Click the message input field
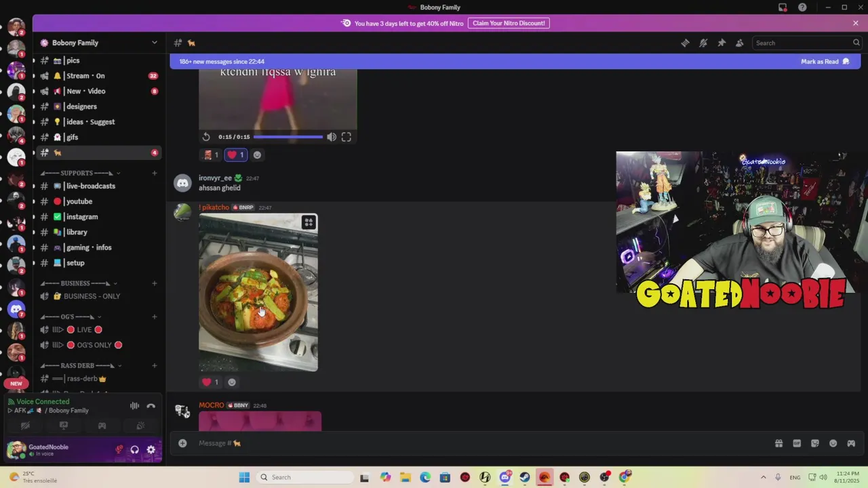 click(475, 443)
